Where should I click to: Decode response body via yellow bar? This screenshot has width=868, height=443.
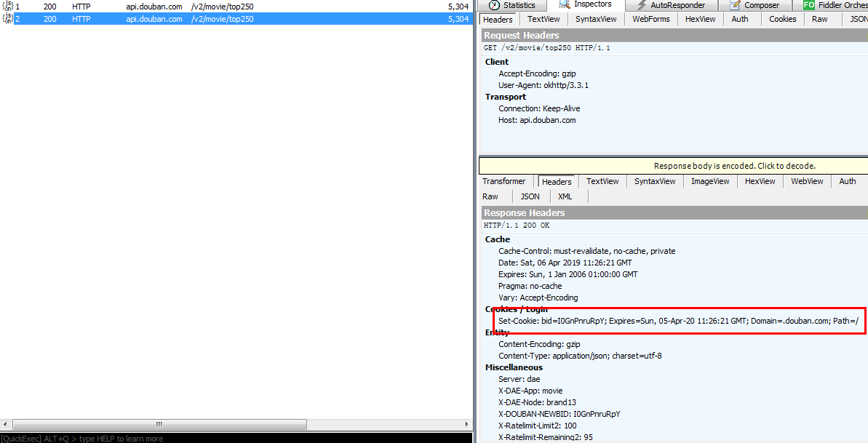[673, 166]
